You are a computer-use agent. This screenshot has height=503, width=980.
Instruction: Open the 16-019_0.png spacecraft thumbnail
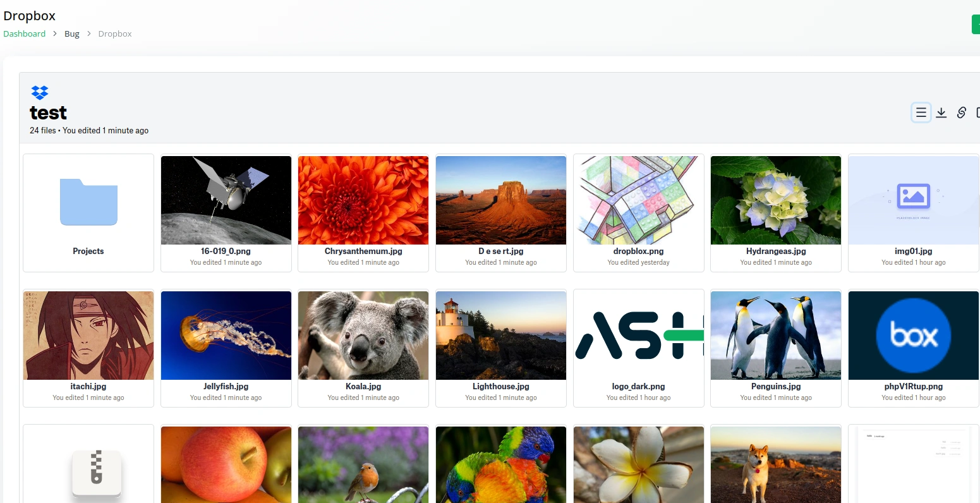(226, 200)
